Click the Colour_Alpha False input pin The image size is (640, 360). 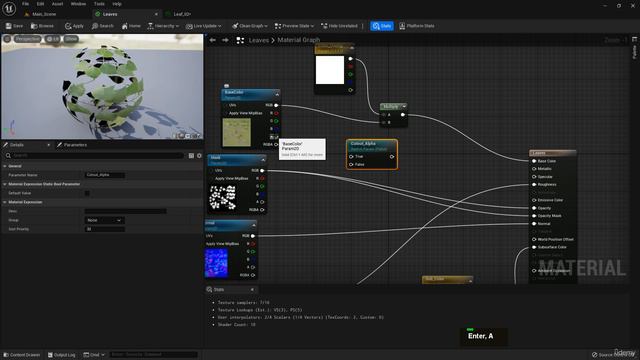[351, 164]
